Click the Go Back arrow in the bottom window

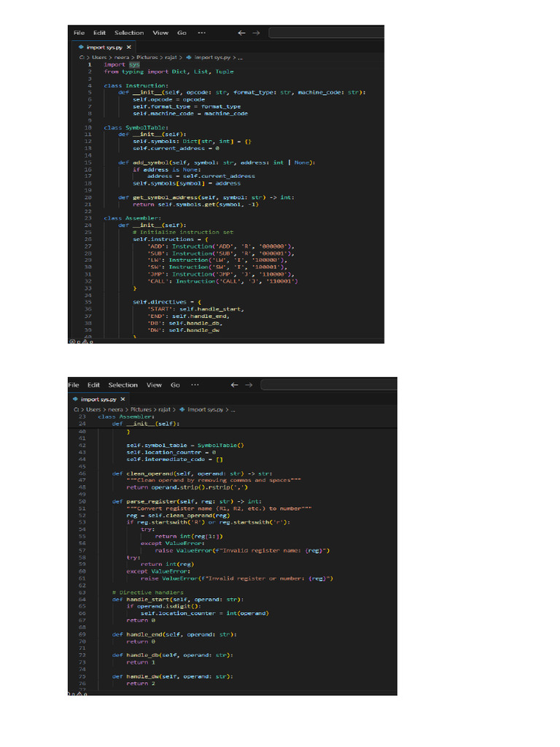coord(234,385)
